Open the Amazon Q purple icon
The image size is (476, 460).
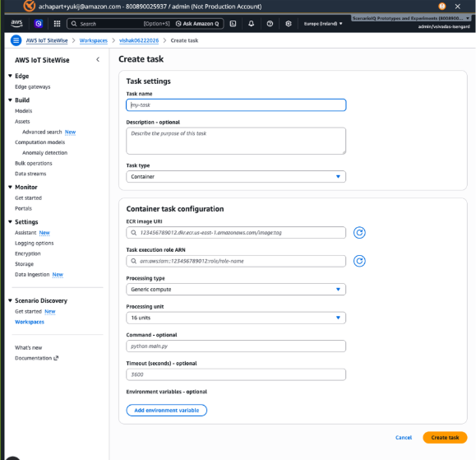click(x=39, y=23)
